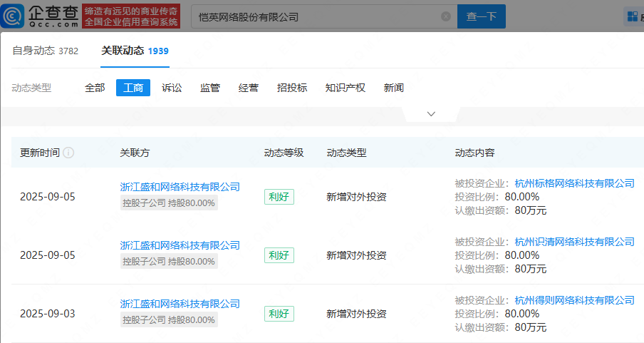This screenshot has width=644, height=343.
Task: Open 杭州标格网络科技有限公司 company link
Action: point(574,183)
